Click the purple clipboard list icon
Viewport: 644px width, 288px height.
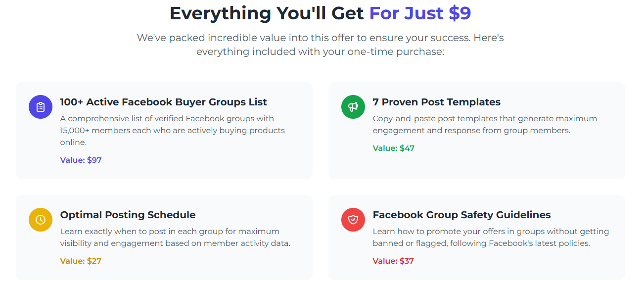[41, 107]
